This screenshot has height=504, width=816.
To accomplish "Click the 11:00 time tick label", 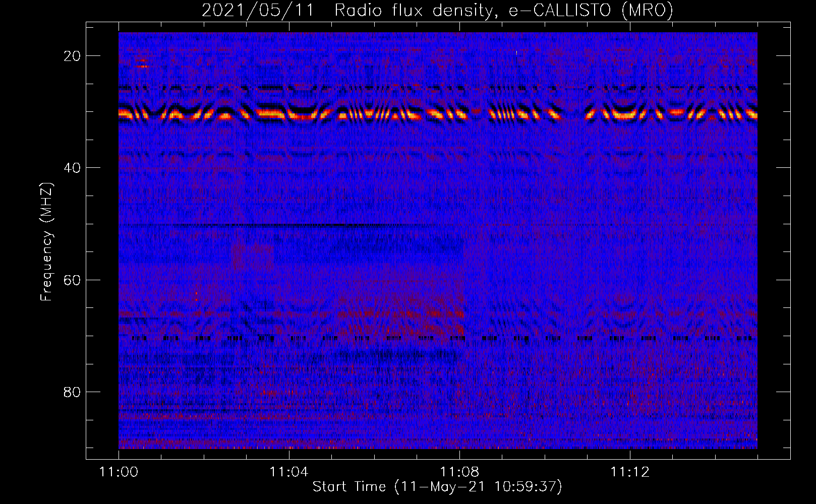I will tap(119, 472).
